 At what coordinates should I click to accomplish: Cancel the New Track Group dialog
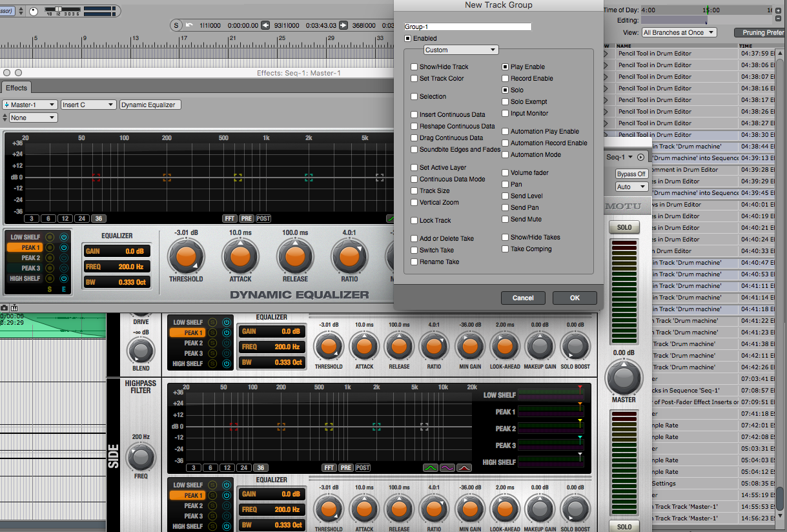(522, 298)
